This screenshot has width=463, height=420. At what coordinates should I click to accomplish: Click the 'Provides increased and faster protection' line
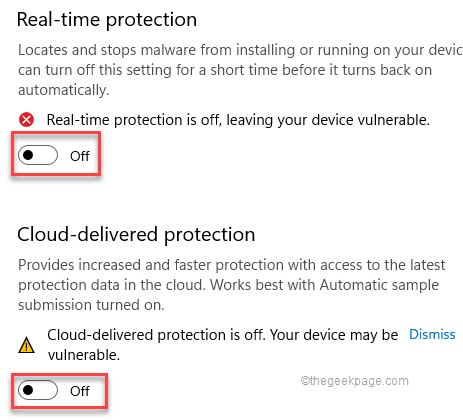[232, 265]
